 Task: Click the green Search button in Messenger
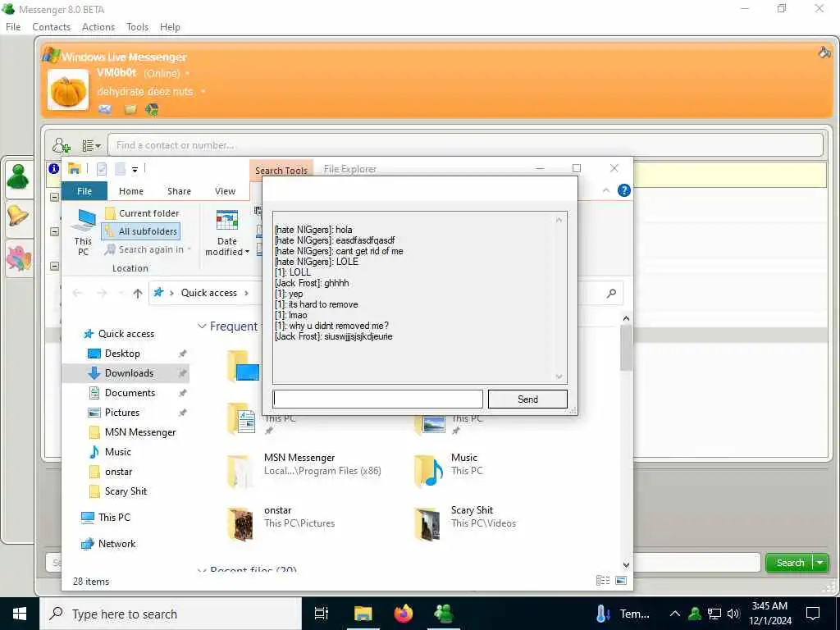click(x=790, y=563)
